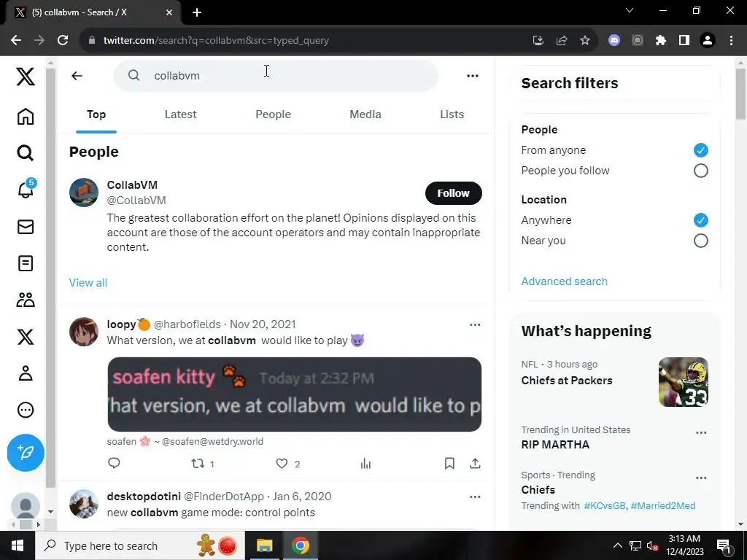Open #KCvsGB hashtag link
747x560 pixels.
[605, 506]
